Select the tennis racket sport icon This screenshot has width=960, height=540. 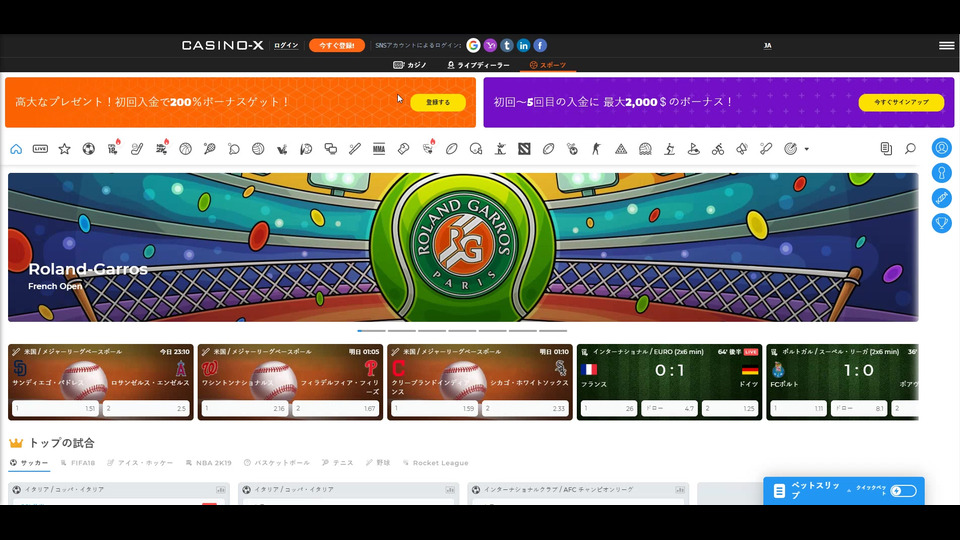(209, 149)
